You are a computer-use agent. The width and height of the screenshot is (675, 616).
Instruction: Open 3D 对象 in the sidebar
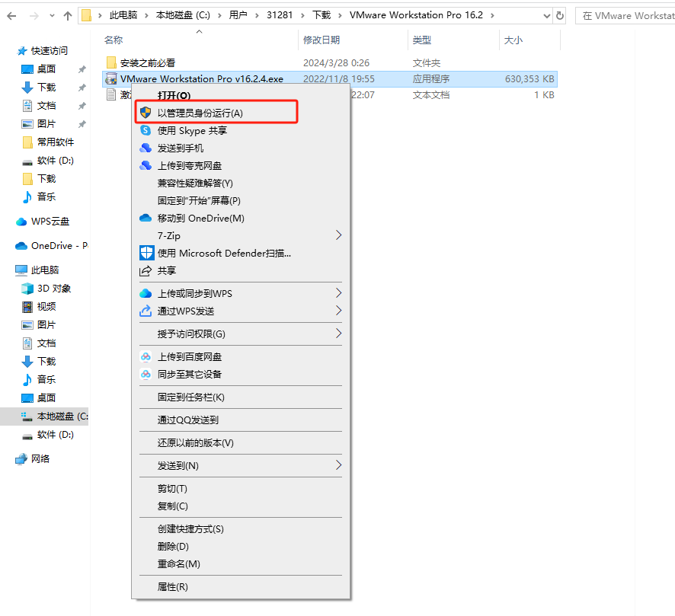click(54, 289)
